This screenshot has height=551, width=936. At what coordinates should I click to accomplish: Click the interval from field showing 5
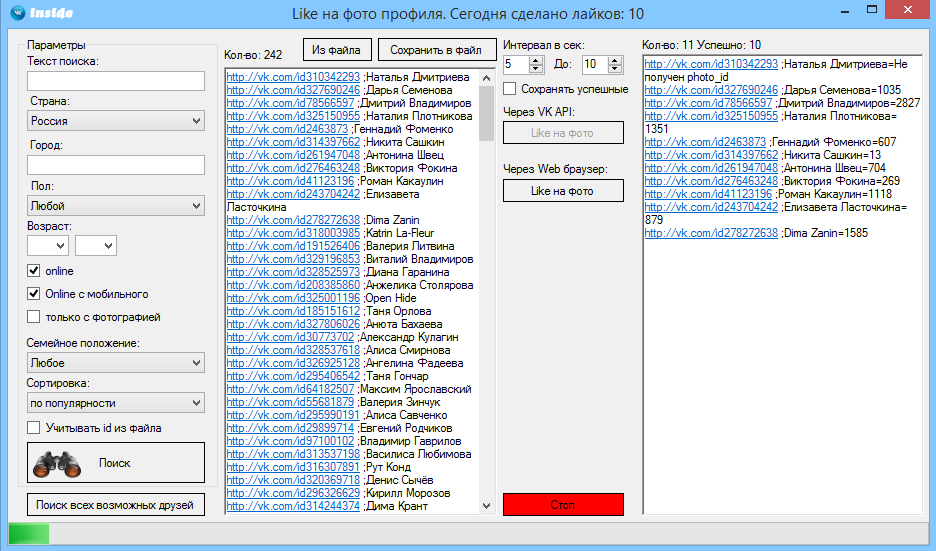(x=516, y=64)
